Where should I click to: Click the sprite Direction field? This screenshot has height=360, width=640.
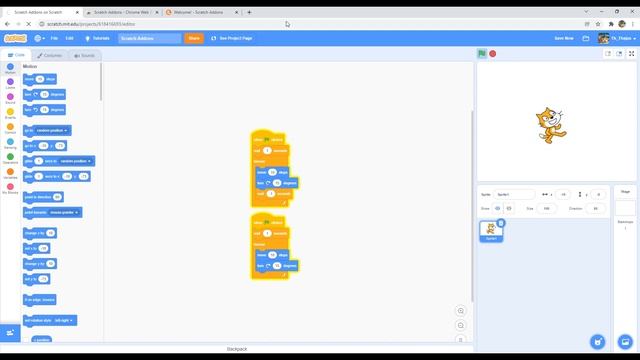[x=596, y=209]
